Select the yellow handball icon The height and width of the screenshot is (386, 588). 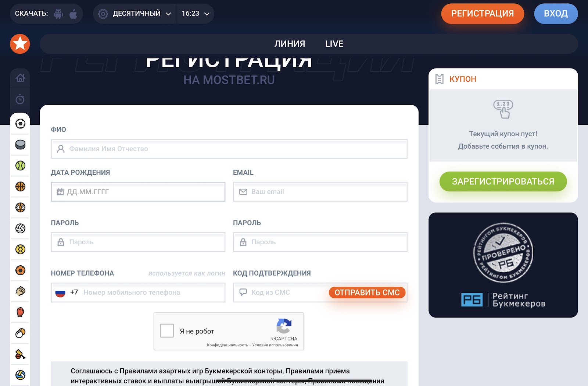(20, 249)
